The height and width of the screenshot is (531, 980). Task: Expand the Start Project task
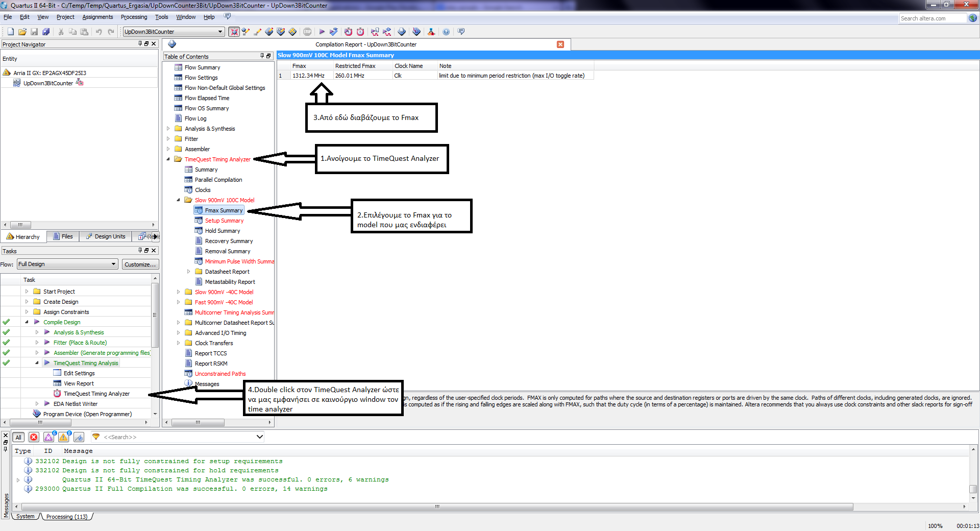tap(27, 292)
